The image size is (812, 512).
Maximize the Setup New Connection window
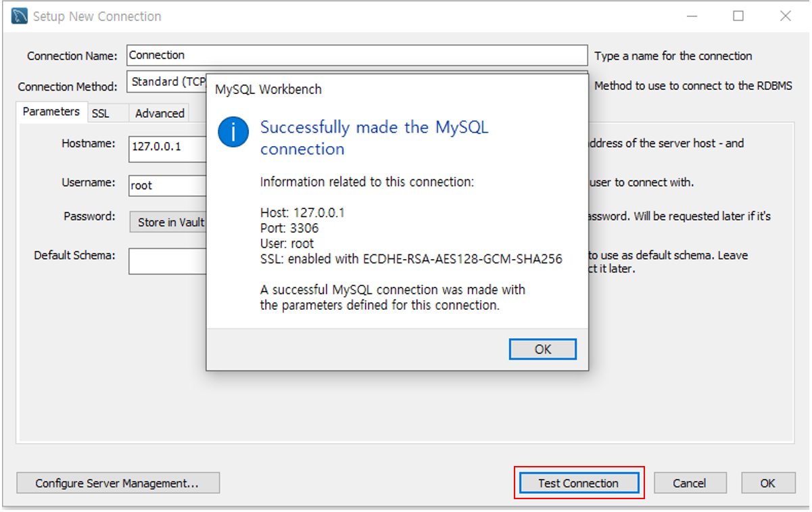click(x=739, y=16)
